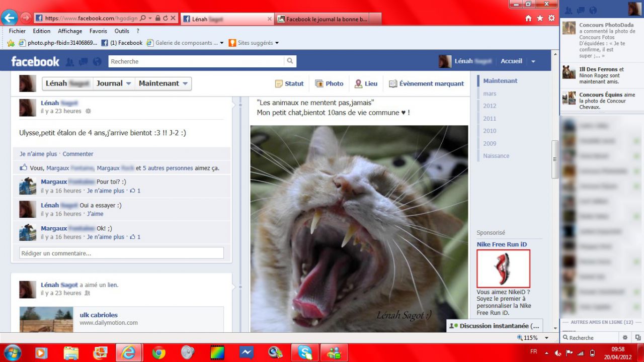
Task: Click the search magnifier button
Action: pyautogui.click(x=290, y=61)
